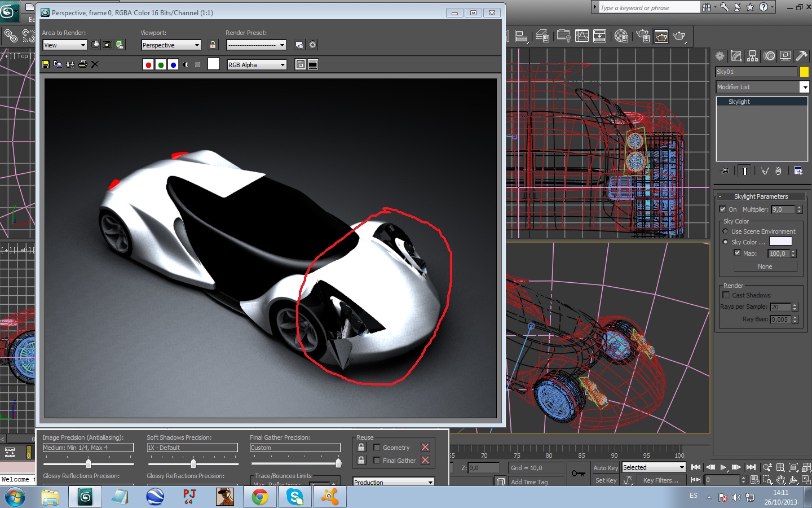Screen dimensions: 812x508
Task: Select Use Scene Environment radio button
Action: click(726, 231)
